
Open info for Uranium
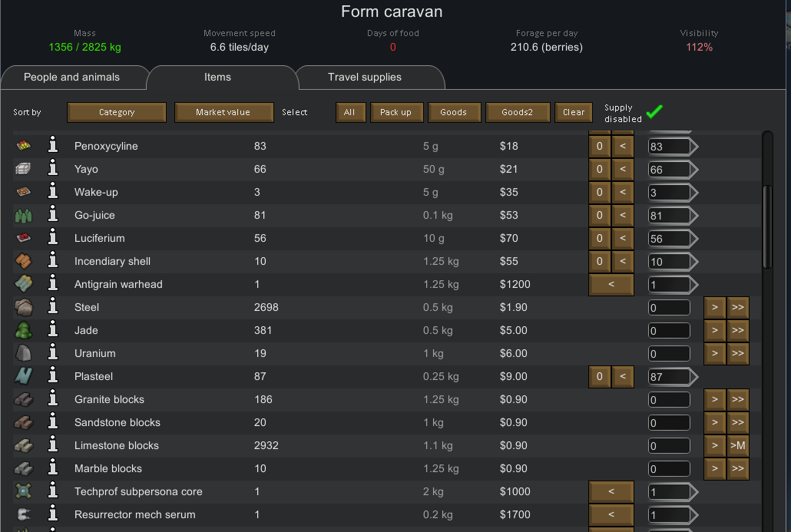(x=53, y=353)
